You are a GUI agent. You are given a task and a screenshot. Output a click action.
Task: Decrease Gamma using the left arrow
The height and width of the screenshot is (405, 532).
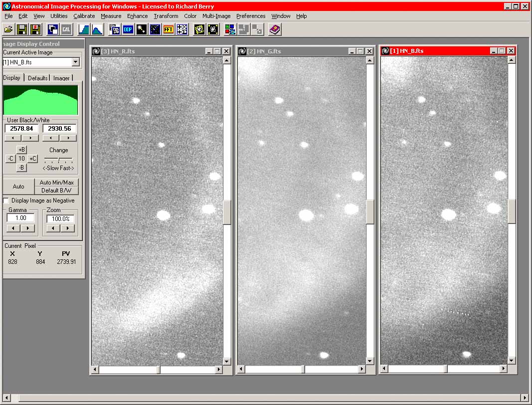(x=14, y=228)
